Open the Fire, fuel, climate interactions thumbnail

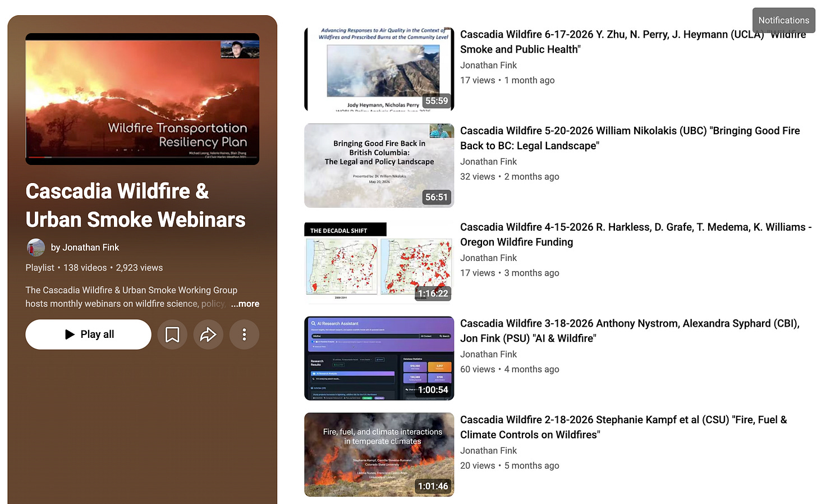(x=379, y=455)
